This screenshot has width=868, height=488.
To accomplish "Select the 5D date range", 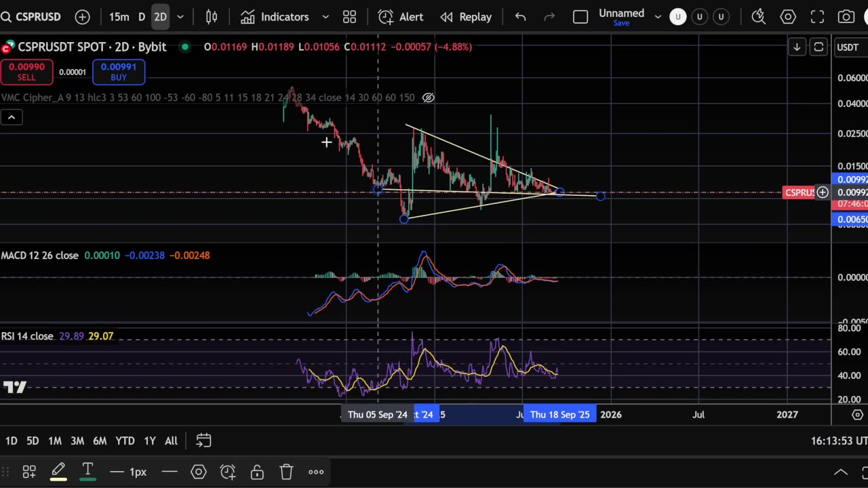I will tap(33, 441).
